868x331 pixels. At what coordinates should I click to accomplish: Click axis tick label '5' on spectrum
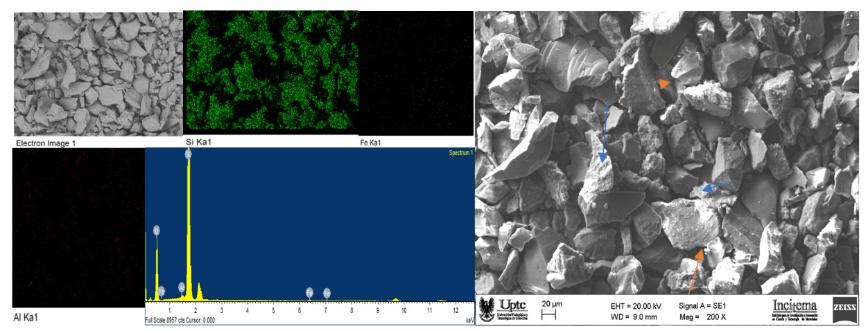[273, 311]
